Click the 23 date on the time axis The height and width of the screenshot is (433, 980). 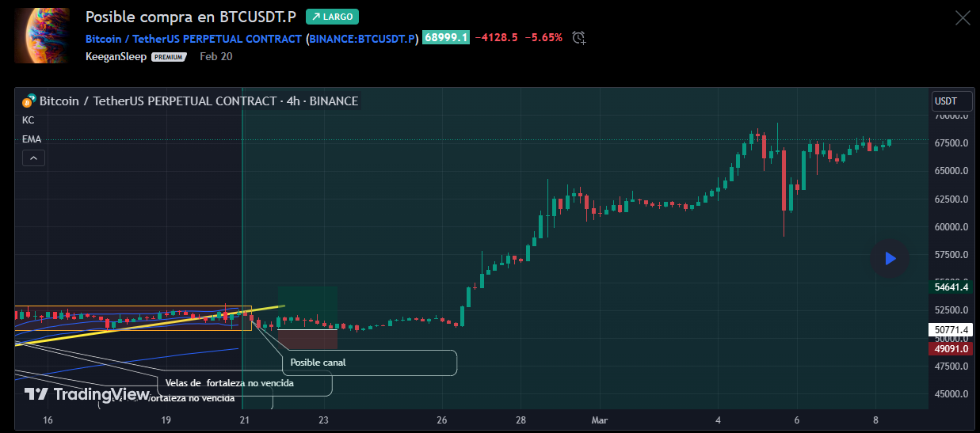[323, 420]
